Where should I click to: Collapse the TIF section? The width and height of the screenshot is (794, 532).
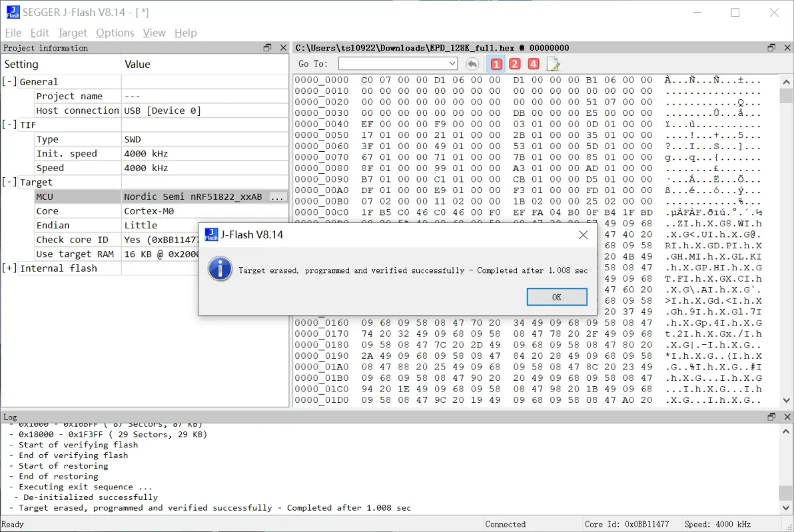9,125
